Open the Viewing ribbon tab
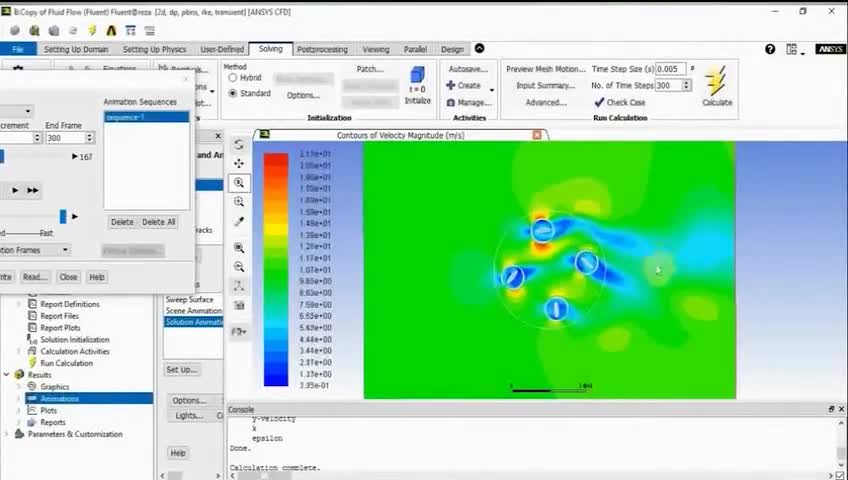 tap(376, 49)
